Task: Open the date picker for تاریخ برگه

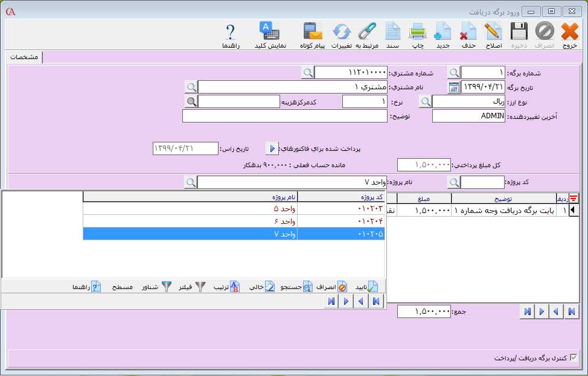Action: (454, 87)
